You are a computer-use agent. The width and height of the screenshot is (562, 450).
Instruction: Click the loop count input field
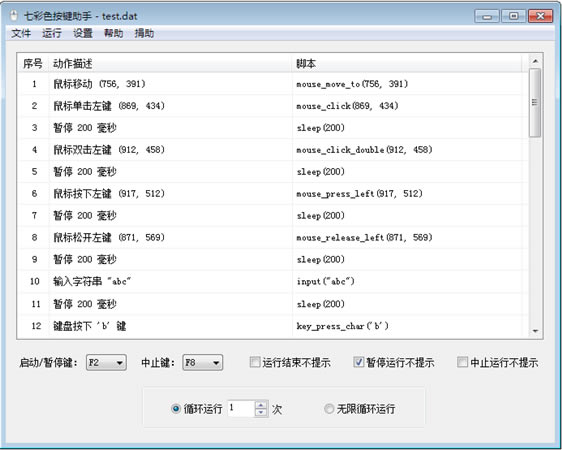[x=241, y=408]
